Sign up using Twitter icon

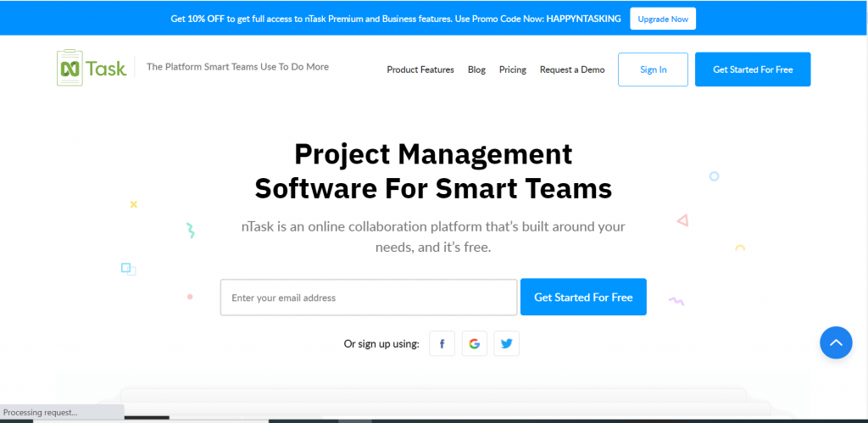tap(507, 343)
